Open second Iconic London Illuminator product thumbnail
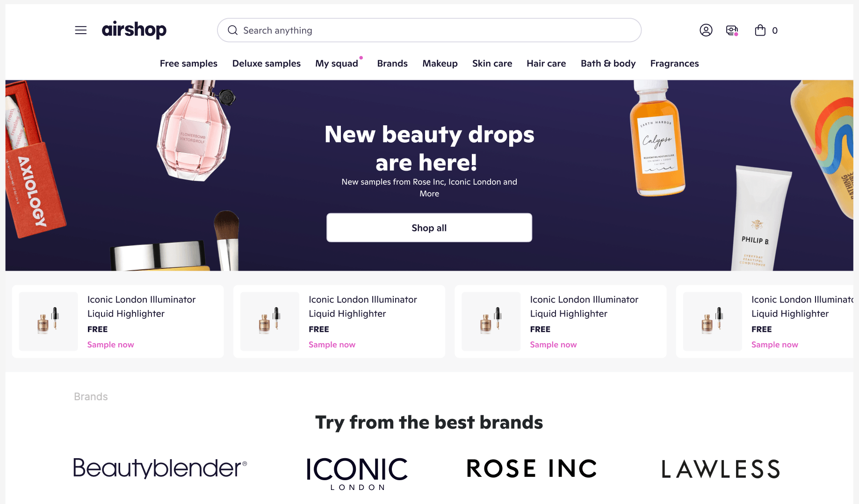 [x=270, y=322]
